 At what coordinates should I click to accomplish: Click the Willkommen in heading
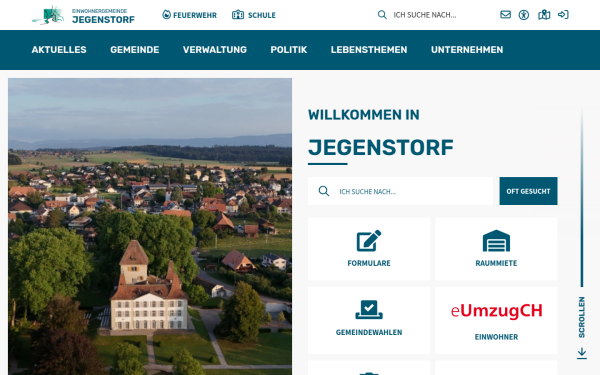click(364, 115)
